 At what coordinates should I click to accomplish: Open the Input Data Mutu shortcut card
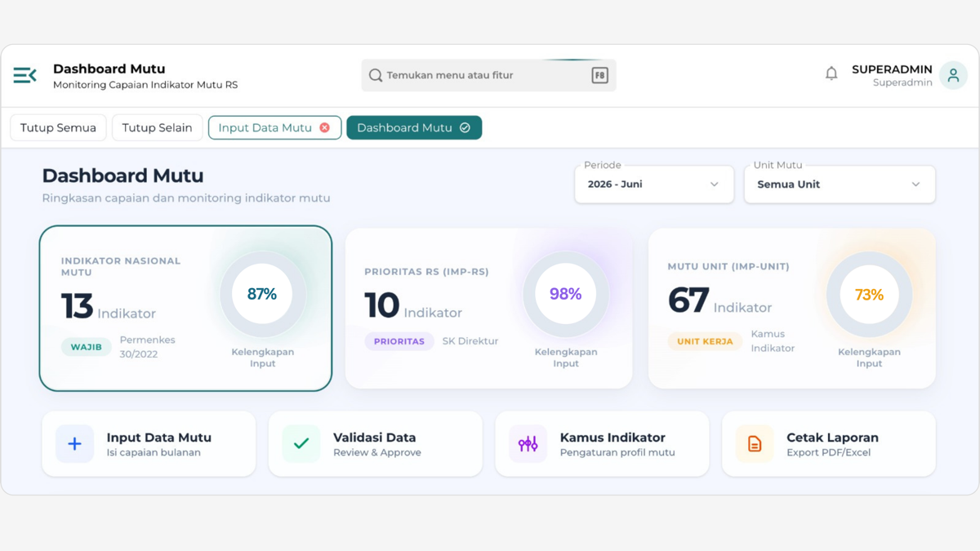[x=149, y=444]
